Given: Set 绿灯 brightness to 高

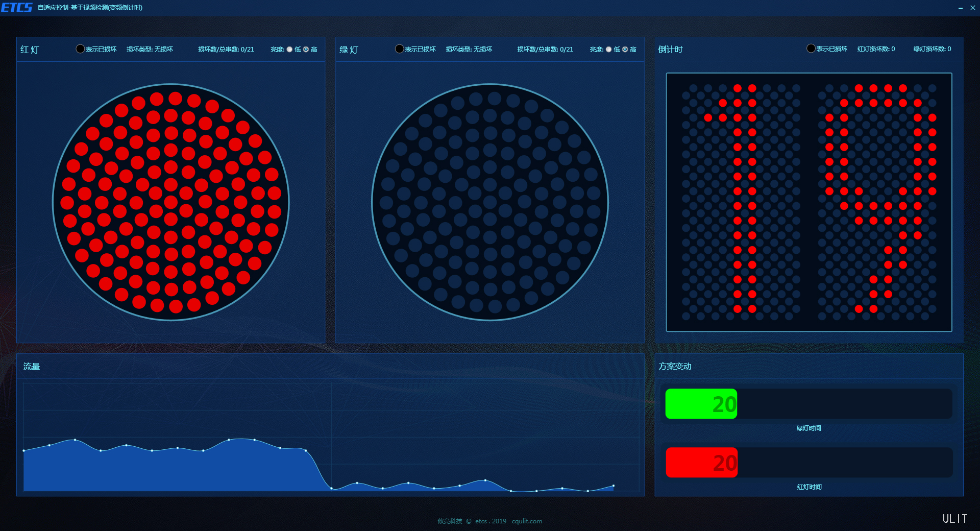Looking at the screenshot, I should pyautogui.click(x=625, y=50).
